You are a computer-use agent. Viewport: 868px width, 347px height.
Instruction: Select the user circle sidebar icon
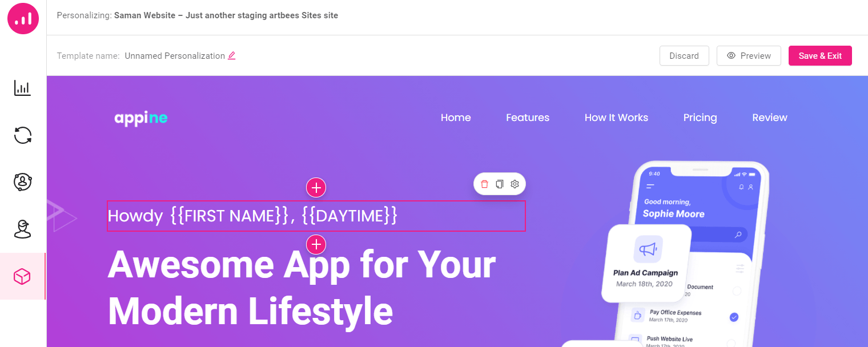23,182
